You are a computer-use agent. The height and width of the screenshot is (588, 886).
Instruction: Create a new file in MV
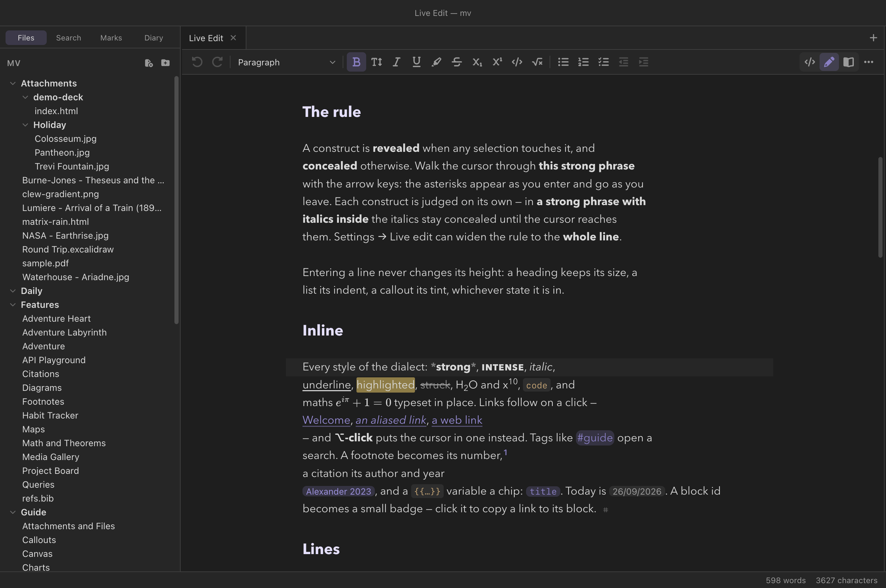[148, 63]
